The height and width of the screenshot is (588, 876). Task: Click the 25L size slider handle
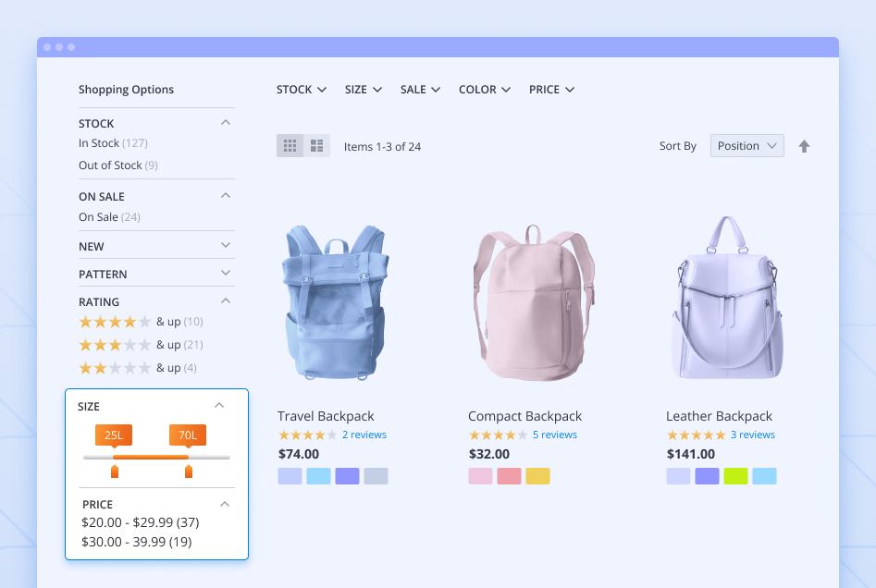point(115,472)
